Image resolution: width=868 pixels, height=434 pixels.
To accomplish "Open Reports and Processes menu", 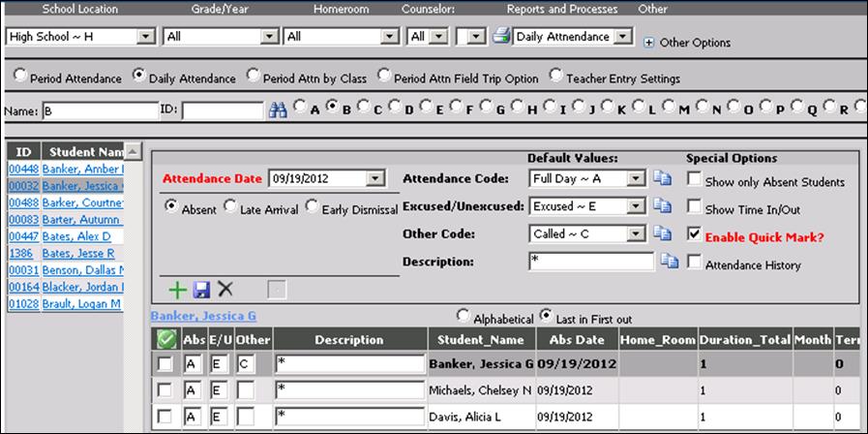I will tap(561, 9).
